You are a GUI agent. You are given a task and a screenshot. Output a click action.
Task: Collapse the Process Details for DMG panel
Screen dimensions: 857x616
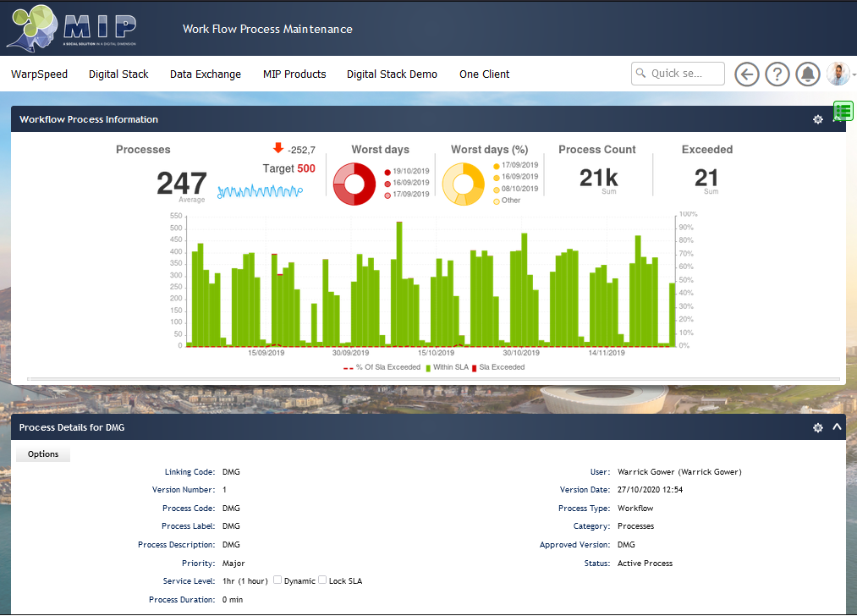[x=837, y=427]
